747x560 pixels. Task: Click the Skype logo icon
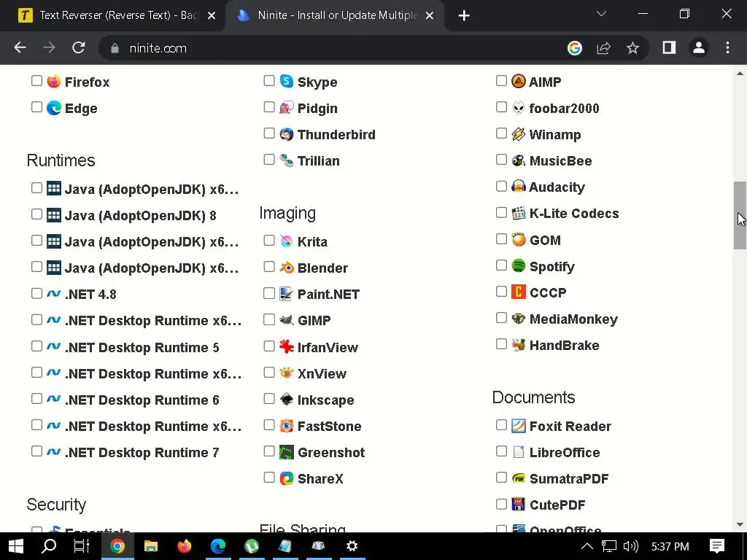pyautogui.click(x=286, y=82)
